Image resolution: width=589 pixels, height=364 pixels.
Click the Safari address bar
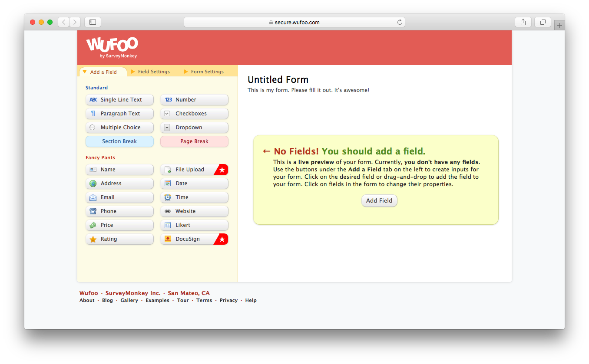[294, 22]
